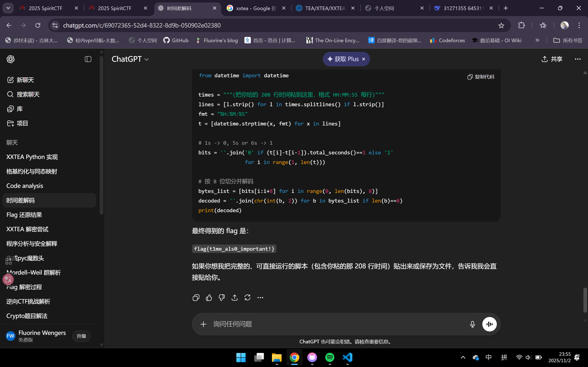
Task: Expand the tab search dropdown arrow
Action: point(8,8)
